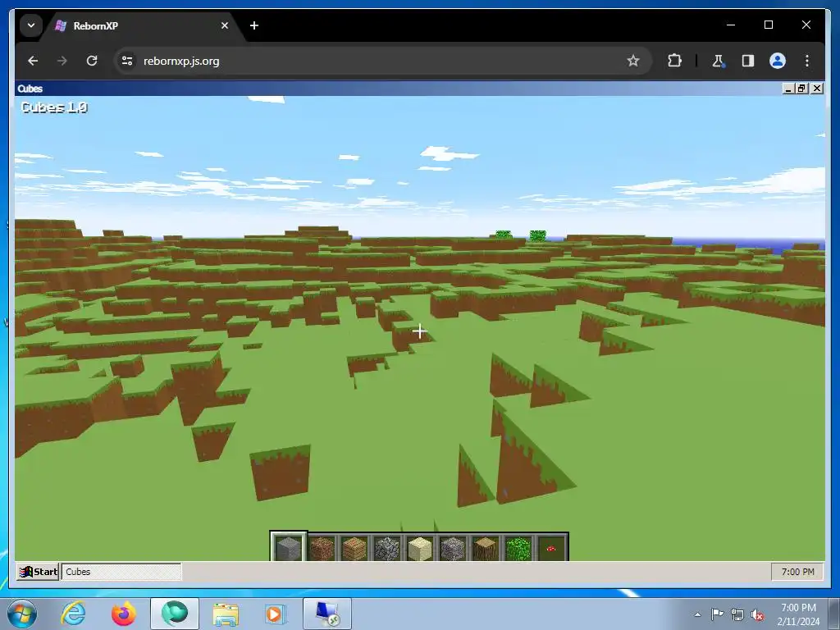Open the Chrome Labs flask icon
The image size is (840, 630).
tap(718, 61)
